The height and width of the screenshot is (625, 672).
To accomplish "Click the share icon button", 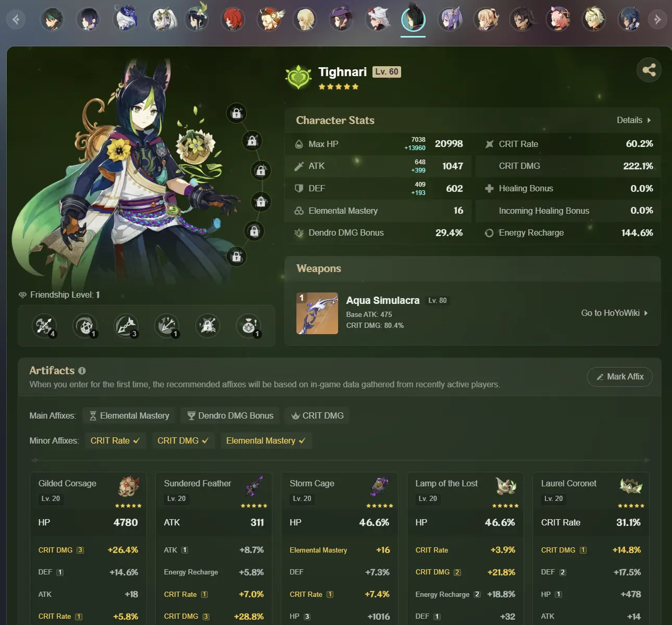I will [x=649, y=70].
